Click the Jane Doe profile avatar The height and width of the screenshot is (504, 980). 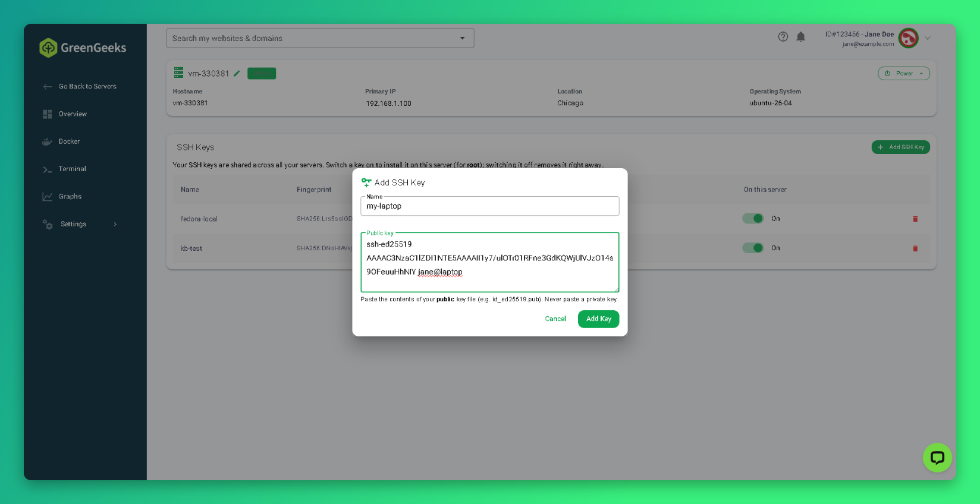tap(909, 38)
